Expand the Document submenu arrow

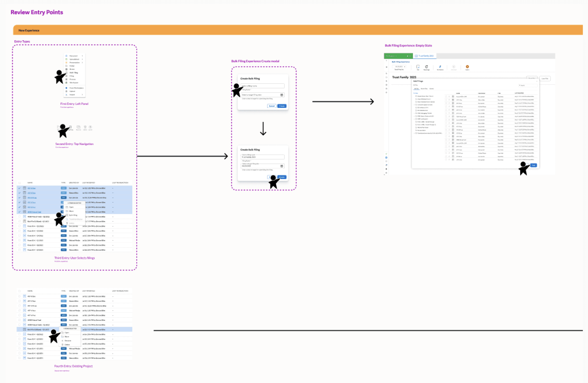(x=82, y=56)
